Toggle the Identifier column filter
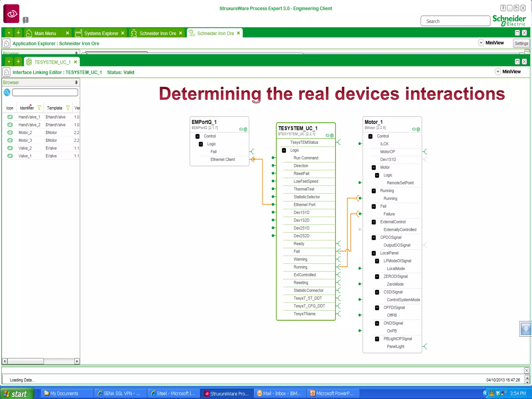This screenshot has height=399, width=532. point(39,108)
